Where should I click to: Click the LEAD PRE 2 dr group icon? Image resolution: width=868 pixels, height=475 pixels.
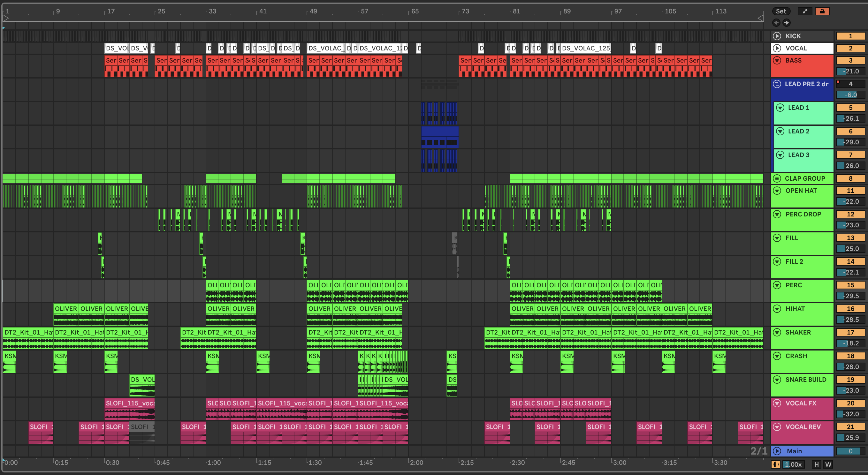[777, 84]
